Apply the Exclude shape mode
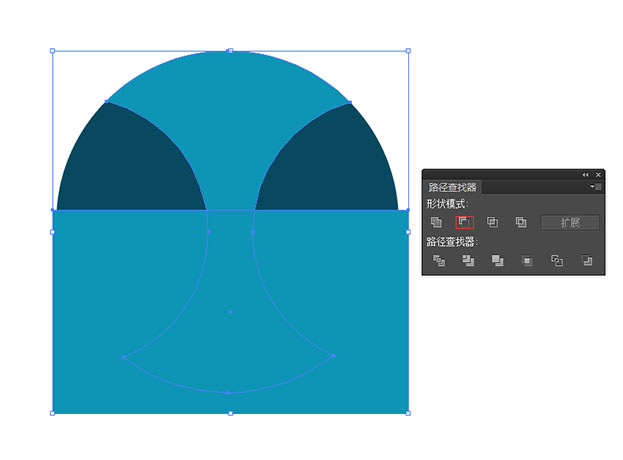 coord(520,222)
